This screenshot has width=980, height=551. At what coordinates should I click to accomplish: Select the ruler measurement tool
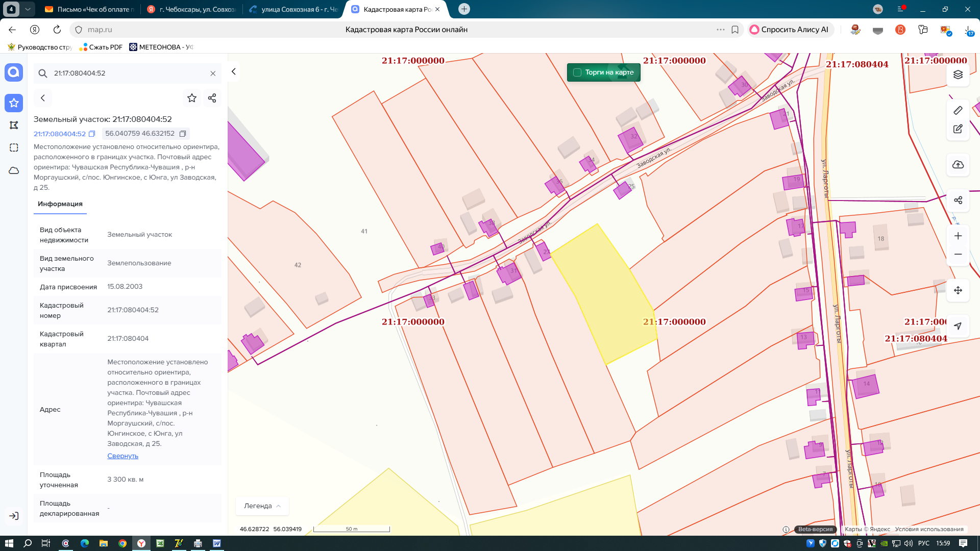click(958, 110)
